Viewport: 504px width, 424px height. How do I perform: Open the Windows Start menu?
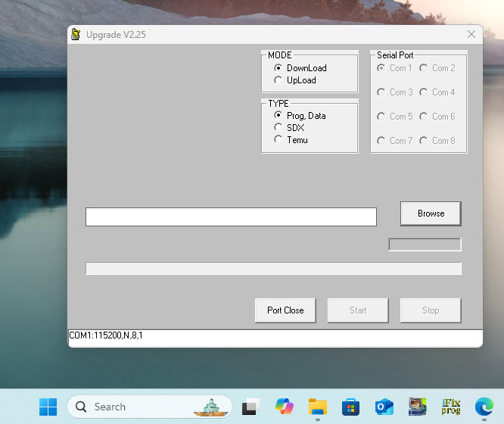coord(48,407)
